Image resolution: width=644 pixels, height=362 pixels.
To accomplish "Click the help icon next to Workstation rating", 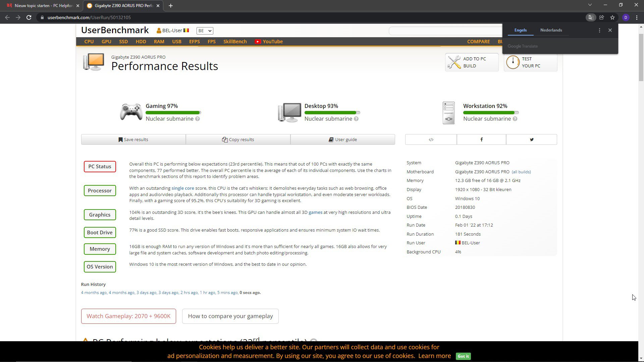I will 515,119.
